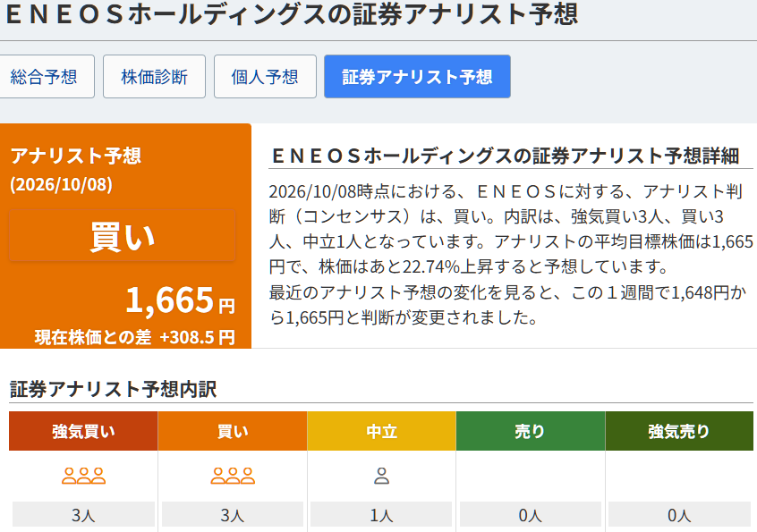Click the 買い rating box in orange panel

point(123,236)
